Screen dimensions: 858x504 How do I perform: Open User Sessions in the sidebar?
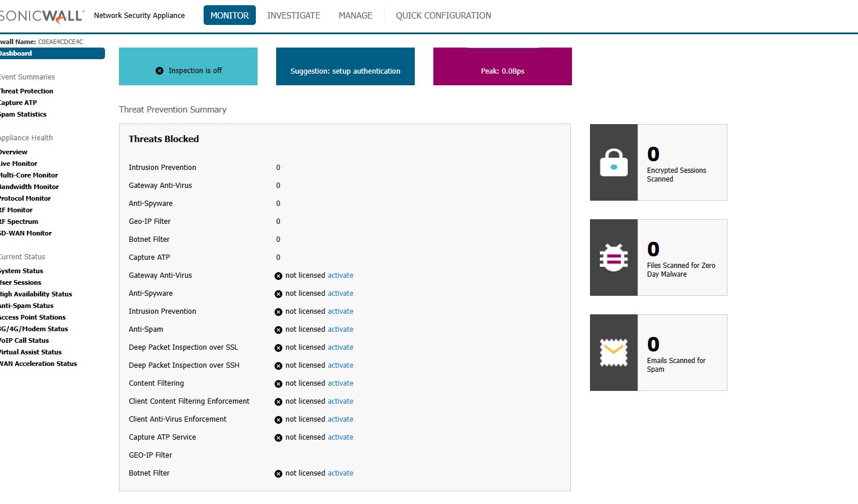pos(21,282)
